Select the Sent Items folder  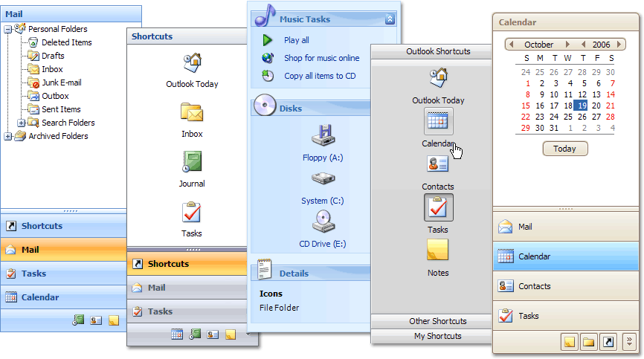61,109
